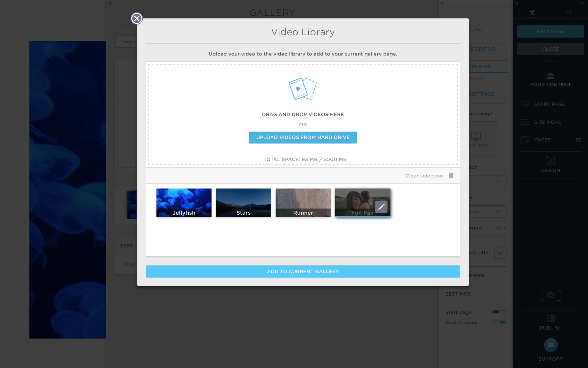Toggle Start page switch

coord(499,312)
